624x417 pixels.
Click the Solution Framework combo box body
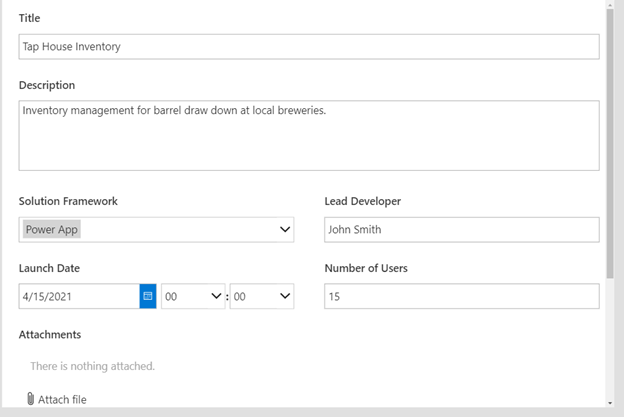156,230
